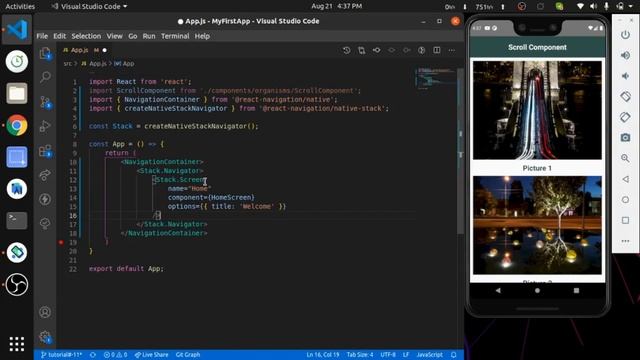The width and height of the screenshot is (640, 360).
Task: Tap second picture with lit tree in phone
Action: tap(537, 225)
